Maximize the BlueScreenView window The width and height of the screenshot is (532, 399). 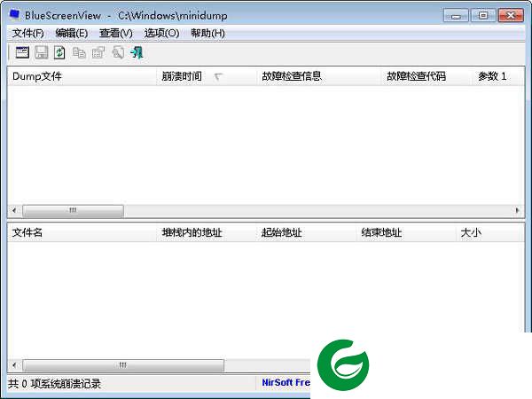point(483,16)
